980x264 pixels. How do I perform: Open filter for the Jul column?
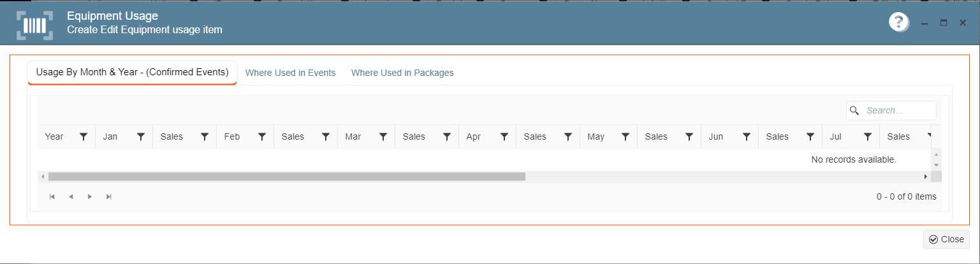[868, 136]
